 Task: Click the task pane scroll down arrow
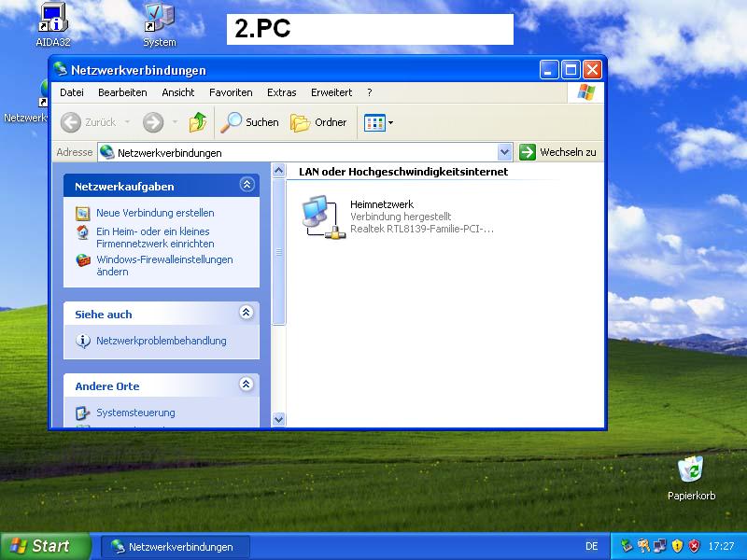[x=278, y=419]
